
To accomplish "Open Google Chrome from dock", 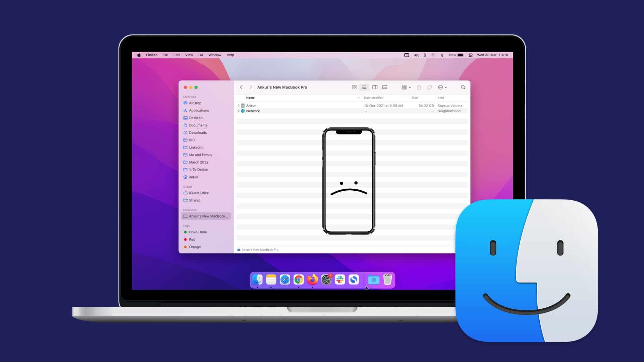I will click(x=298, y=279).
